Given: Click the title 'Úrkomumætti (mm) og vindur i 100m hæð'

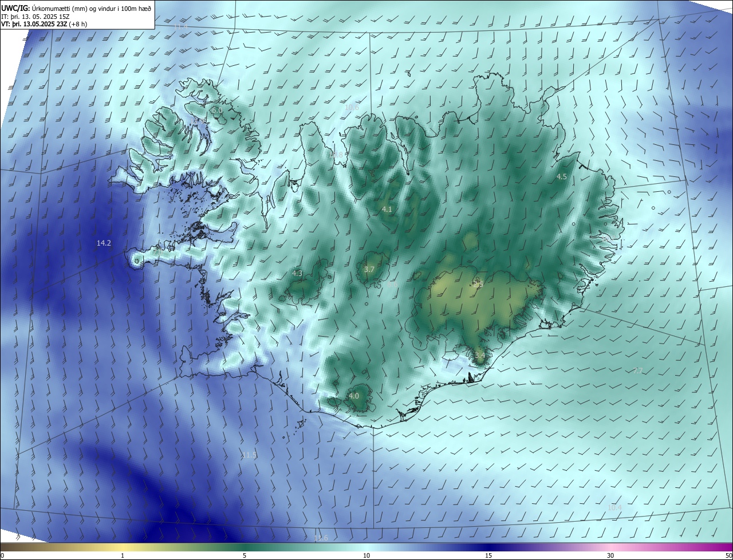Looking at the screenshot, I should click(90, 8).
